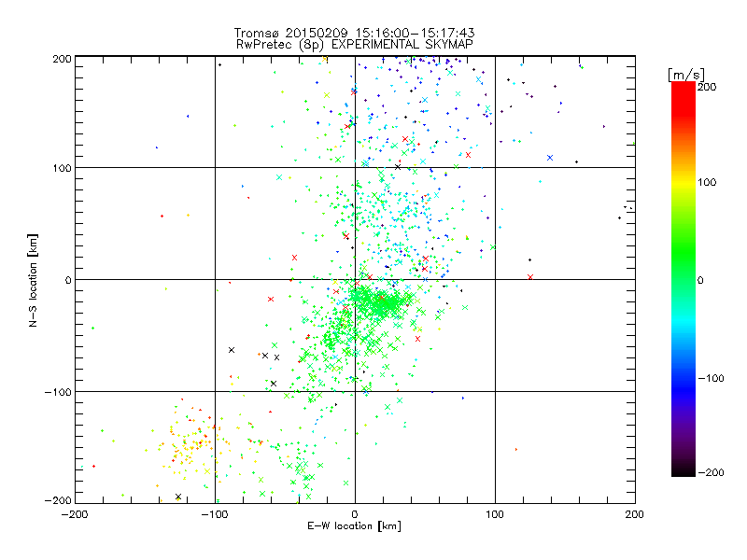Select the subtitle 'RwPretec (8p) EXPERIMENTAL SKYMAP'
Image resolution: width=747 pixels, height=560 pixels.
(355, 45)
